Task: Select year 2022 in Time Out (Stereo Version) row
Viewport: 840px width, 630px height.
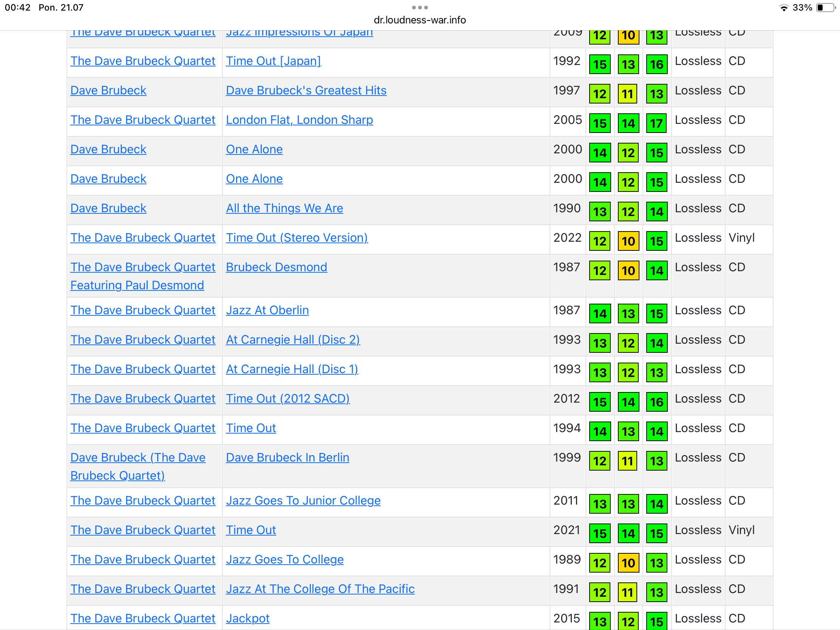Action: (567, 238)
